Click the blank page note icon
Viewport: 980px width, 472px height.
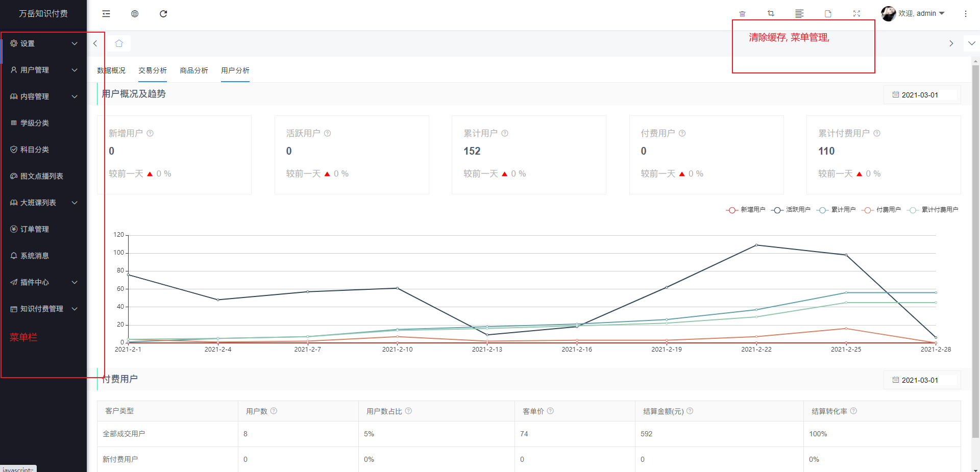point(828,14)
